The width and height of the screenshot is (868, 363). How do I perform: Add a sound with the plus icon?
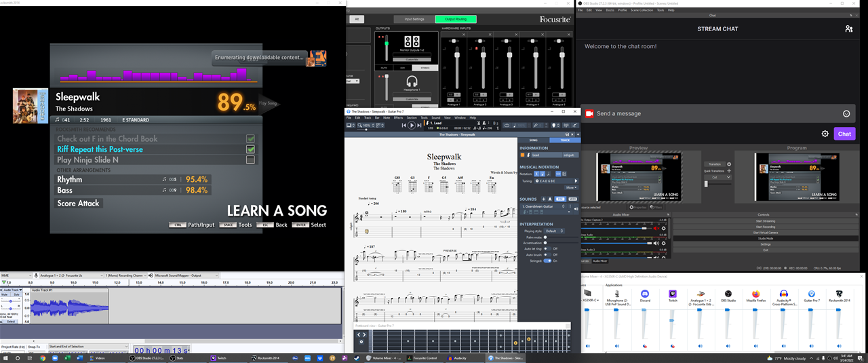(x=544, y=199)
